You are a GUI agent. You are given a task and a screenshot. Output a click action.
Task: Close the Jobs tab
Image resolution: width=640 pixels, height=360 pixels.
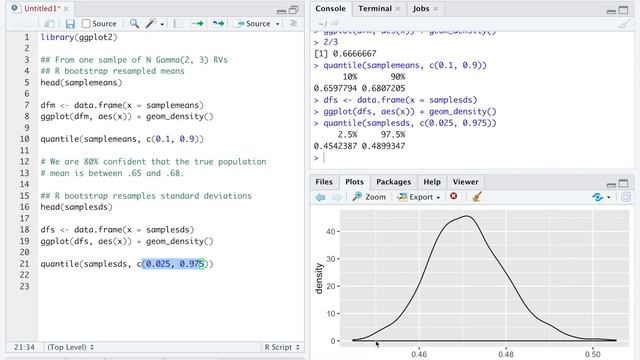coord(436,9)
